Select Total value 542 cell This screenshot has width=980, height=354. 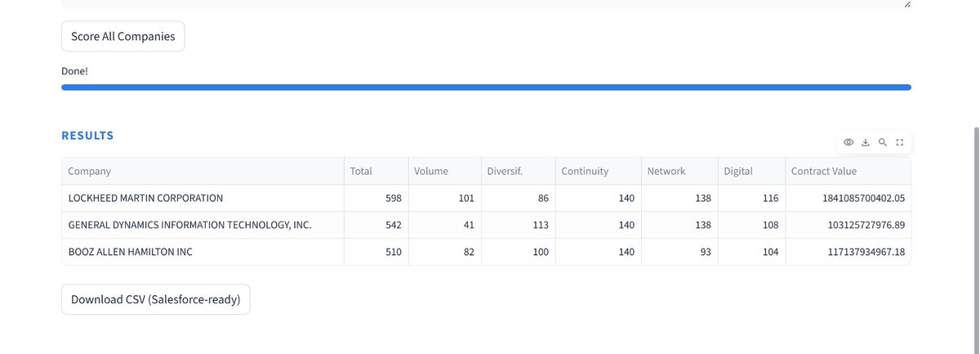click(376, 225)
